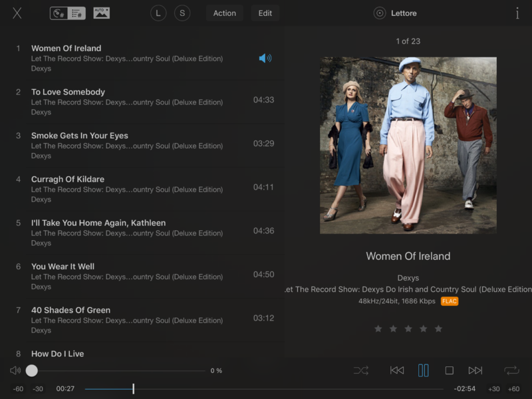Pause playback of the current track
Screen dimensions: 532x399
423,370
